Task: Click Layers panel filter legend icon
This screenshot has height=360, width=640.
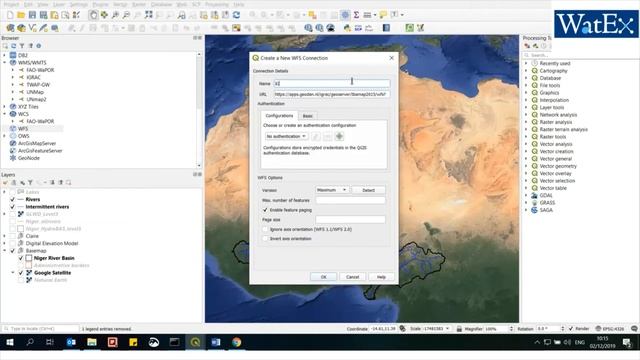Action: click(x=30, y=182)
